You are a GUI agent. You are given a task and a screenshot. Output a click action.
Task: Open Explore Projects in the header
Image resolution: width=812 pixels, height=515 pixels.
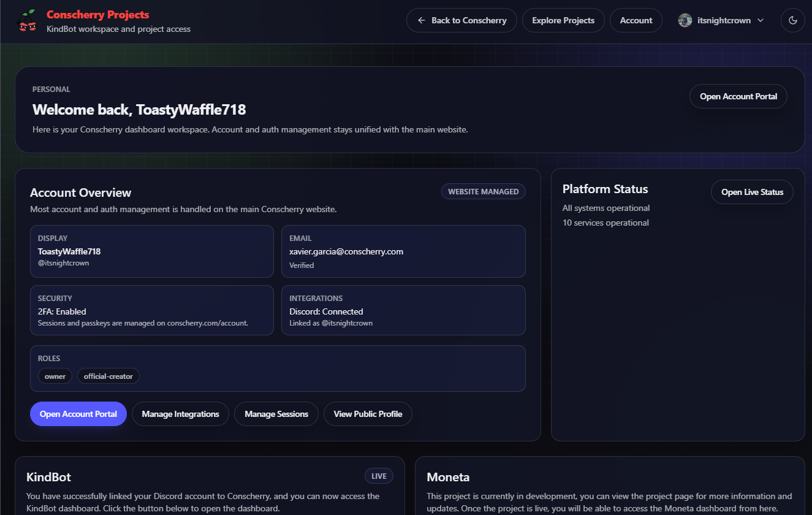(563, 20)
